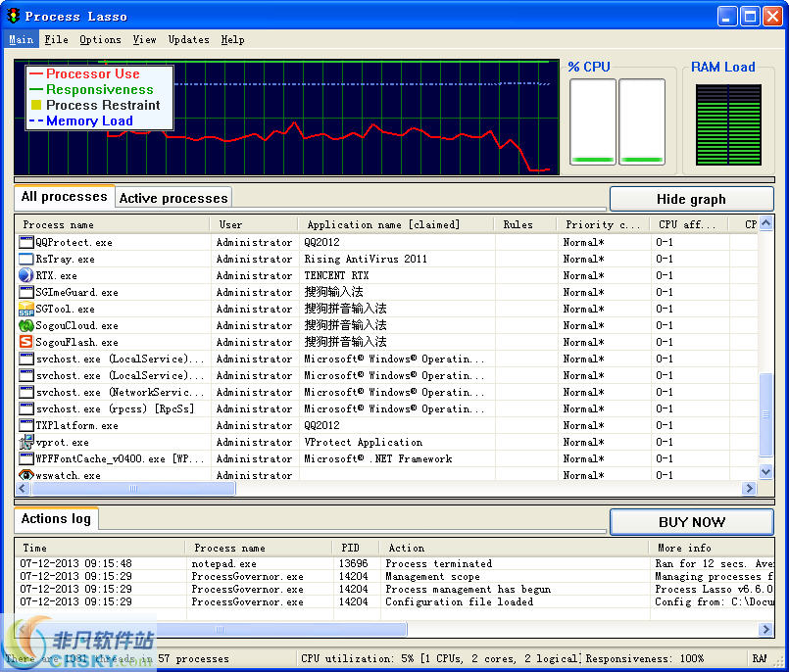Click the Hide graph button
Viewport: 789px width, 672px height.
point(691,199)
